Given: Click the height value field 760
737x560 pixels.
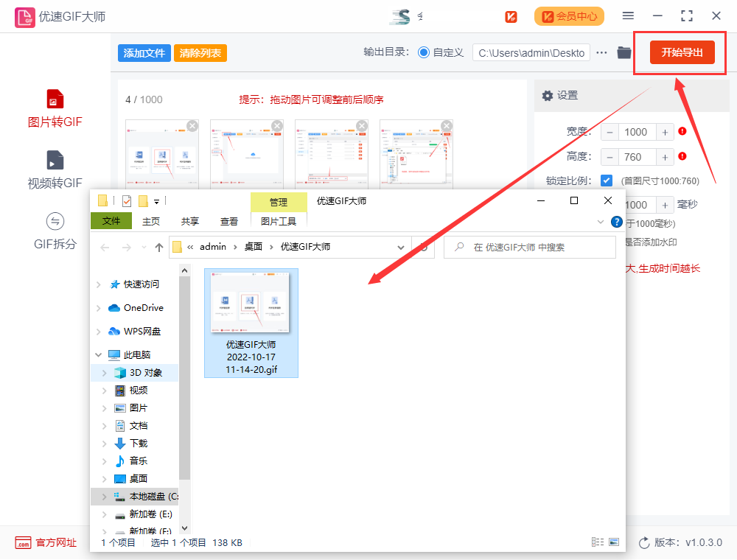Looking at the screenshot, I should (637, 157).
